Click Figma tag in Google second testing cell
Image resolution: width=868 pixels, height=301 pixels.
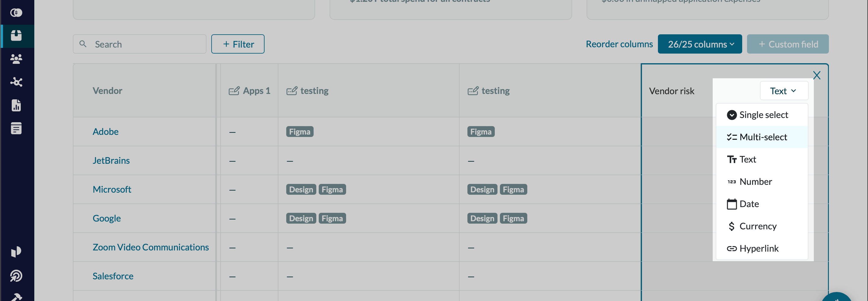click(513, 219)
